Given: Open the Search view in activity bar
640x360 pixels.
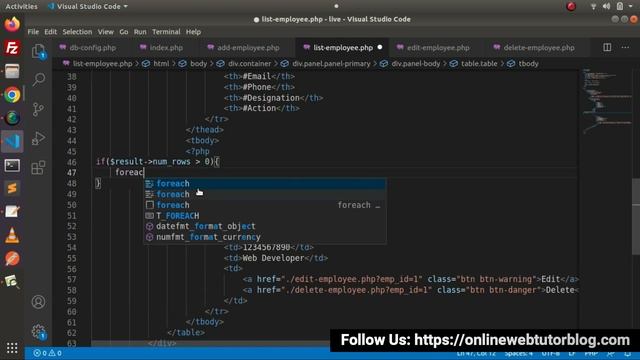Looking at the screenshot, I should pyautogui.click(x=38, y=79).
